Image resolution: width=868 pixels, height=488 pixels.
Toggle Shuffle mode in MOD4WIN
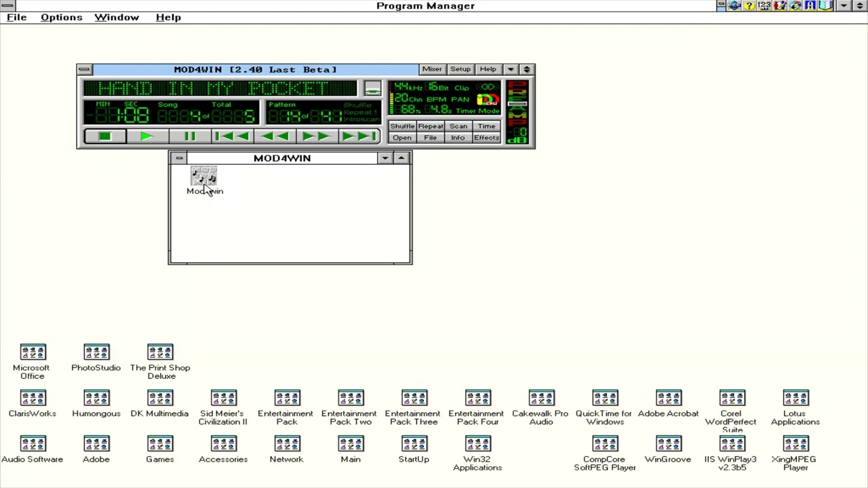coord(402,126)
